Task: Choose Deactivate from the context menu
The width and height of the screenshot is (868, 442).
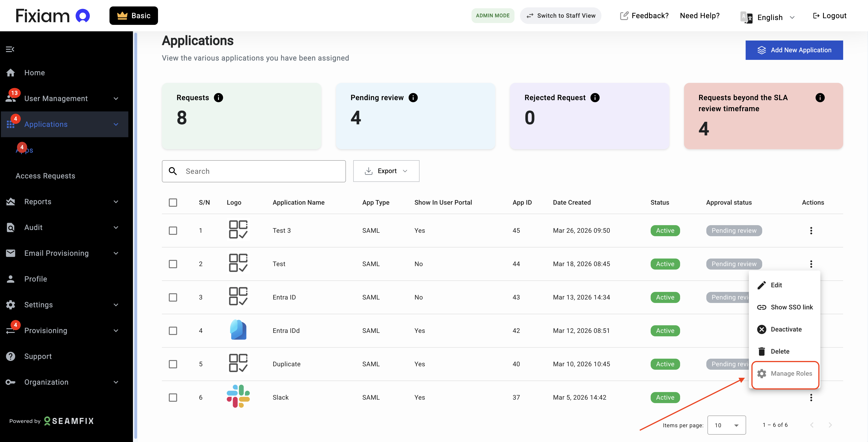Action: (785, 329)
